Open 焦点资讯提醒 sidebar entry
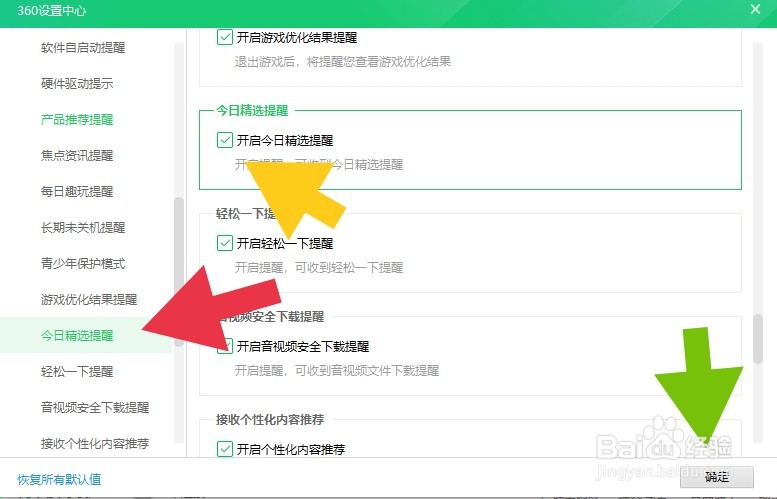Image resolution: width=777 pixels, height=499 pixels. [77, 156]
